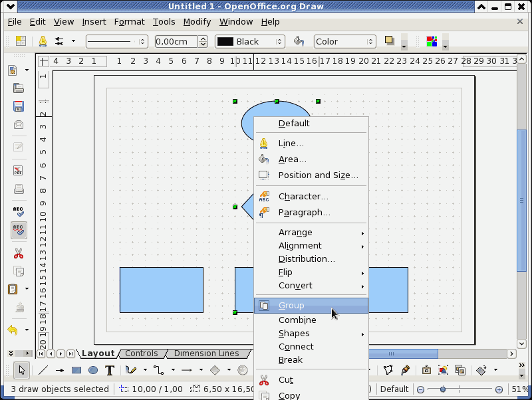Toggle the Edit Points tool
This screenshot has width=532, height=400.
pyautogui.click(x=388, y=370)
